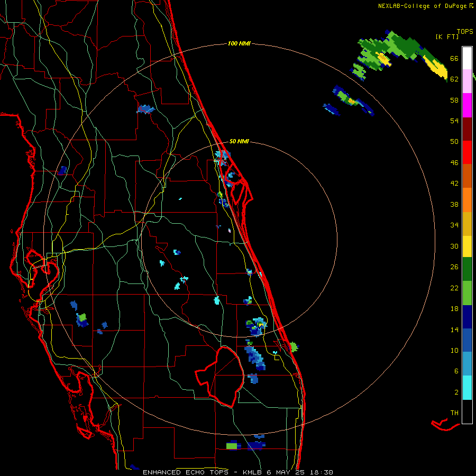Pick the light blue color bar swatch
The width and height of the screenshot is (476, 476).
point(467,364)
